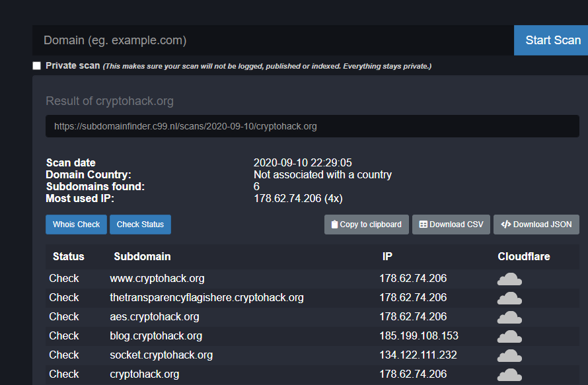Open thetransparencyflagishere.cryptohack.org subdomain

pos(207,298)
